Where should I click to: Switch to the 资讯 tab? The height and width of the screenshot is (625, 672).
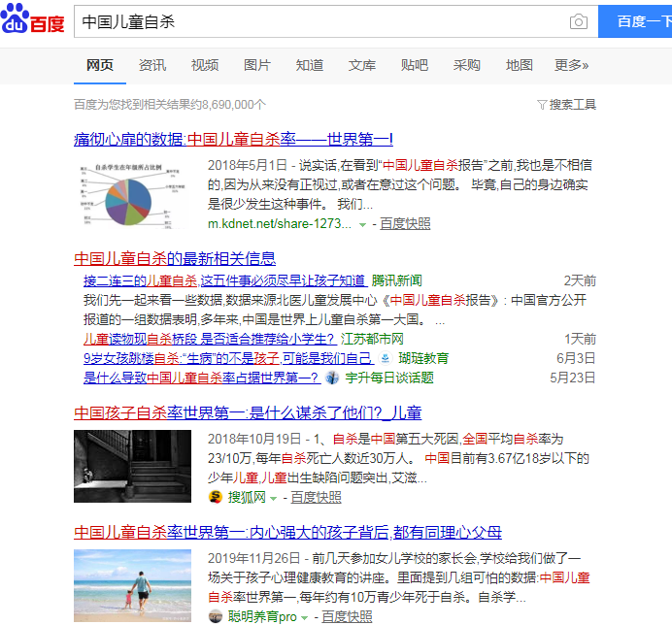(152, 65)
